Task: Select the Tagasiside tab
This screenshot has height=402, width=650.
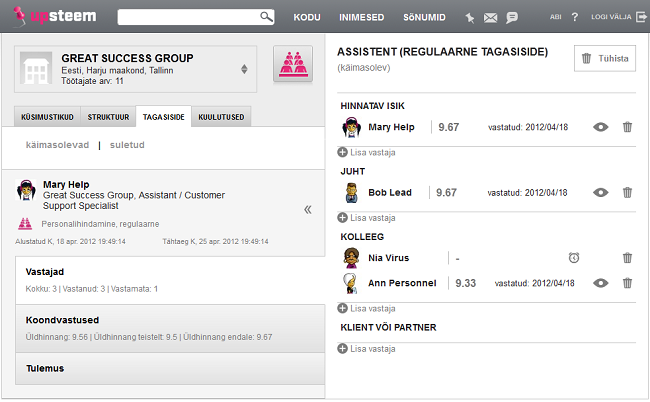Action: click(x=163, y=117)
